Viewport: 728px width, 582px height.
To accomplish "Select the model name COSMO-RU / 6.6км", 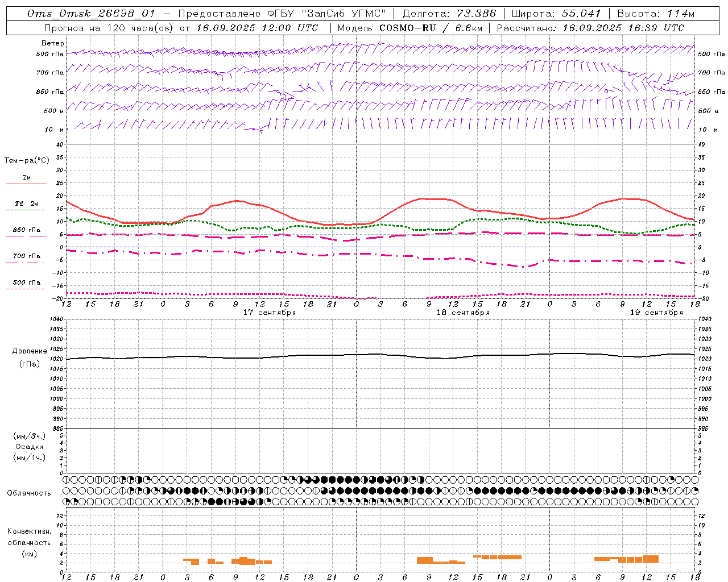I will click(x=431, y=28).
